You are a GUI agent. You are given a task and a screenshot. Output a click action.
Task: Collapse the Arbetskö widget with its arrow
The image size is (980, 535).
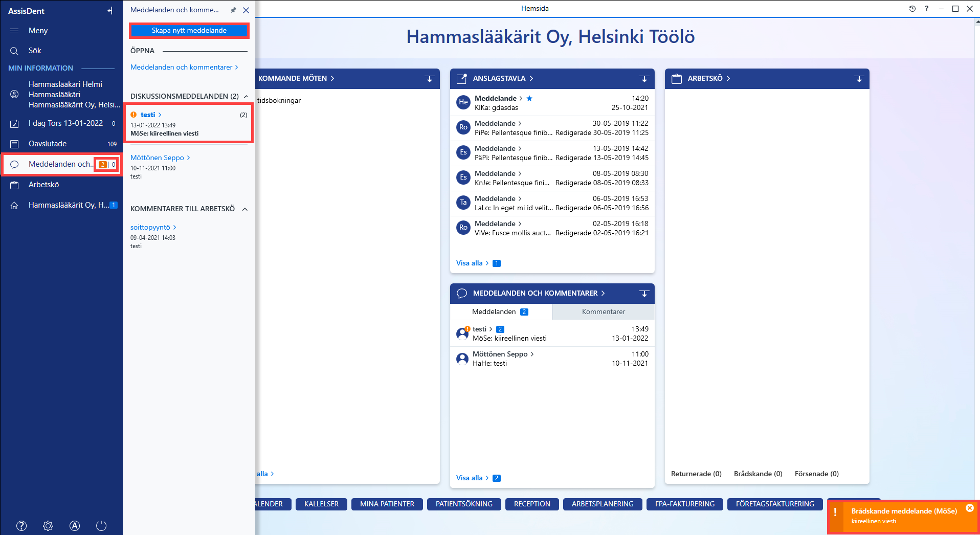point(859,79)
